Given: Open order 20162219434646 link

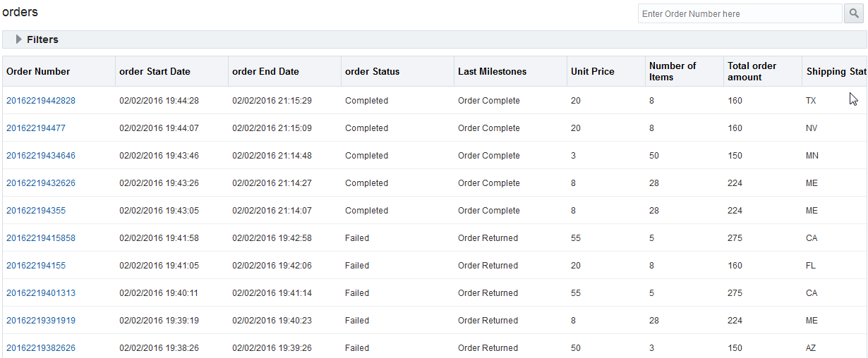Looking at the screenshot, I should tap(41, 156).
